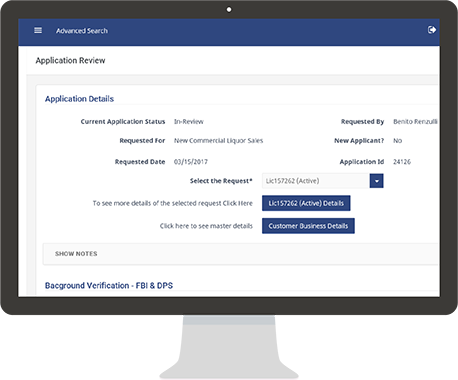Screen dimensions: 458x380
Task: Click the Requested By label
Action: pos(362,121)
